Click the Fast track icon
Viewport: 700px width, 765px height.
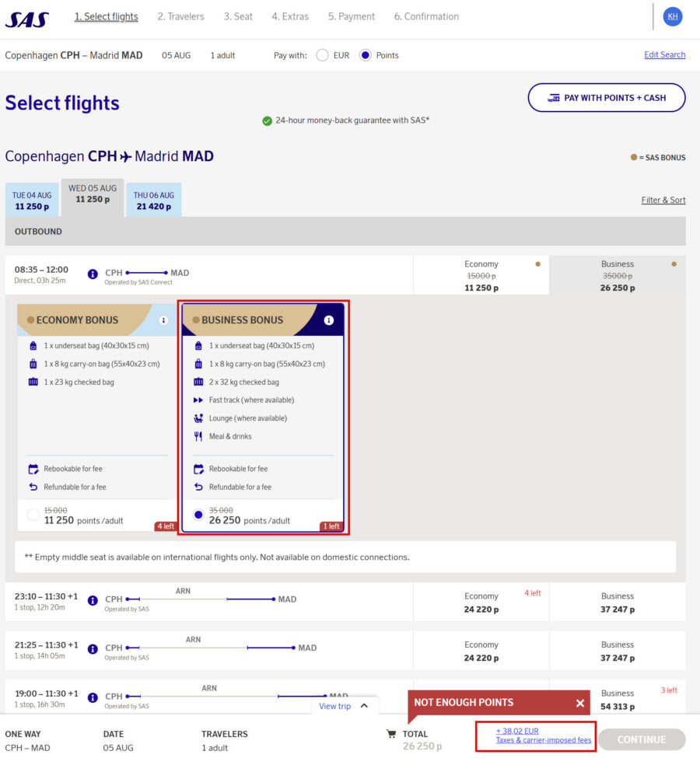[x=198, y=400]
